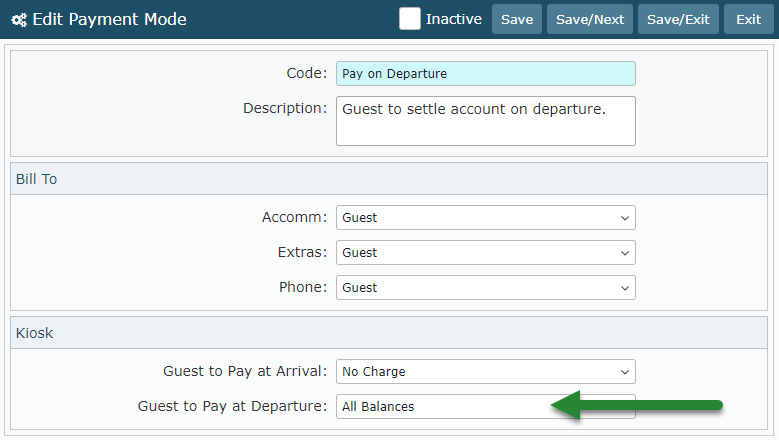
Task: Open the Accomm bill-to dropdown
Action: (485, 217)
